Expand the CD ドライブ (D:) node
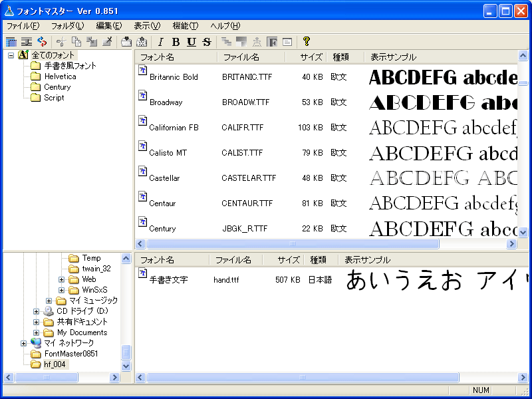 click(37, 311)
